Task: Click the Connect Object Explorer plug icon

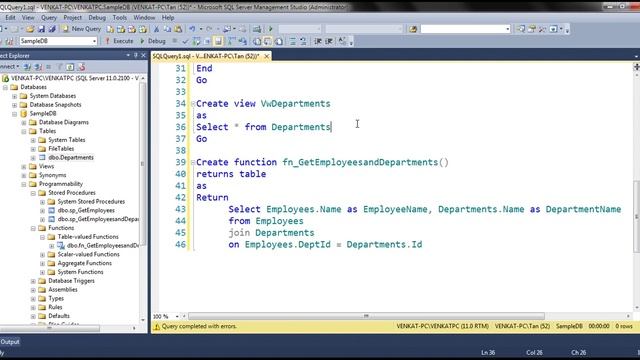Action: [x=27, y=67]
